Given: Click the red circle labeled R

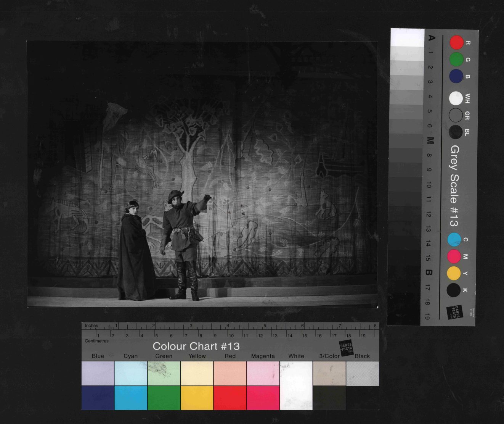Looking at the screenshot, I should click(456, 42).
